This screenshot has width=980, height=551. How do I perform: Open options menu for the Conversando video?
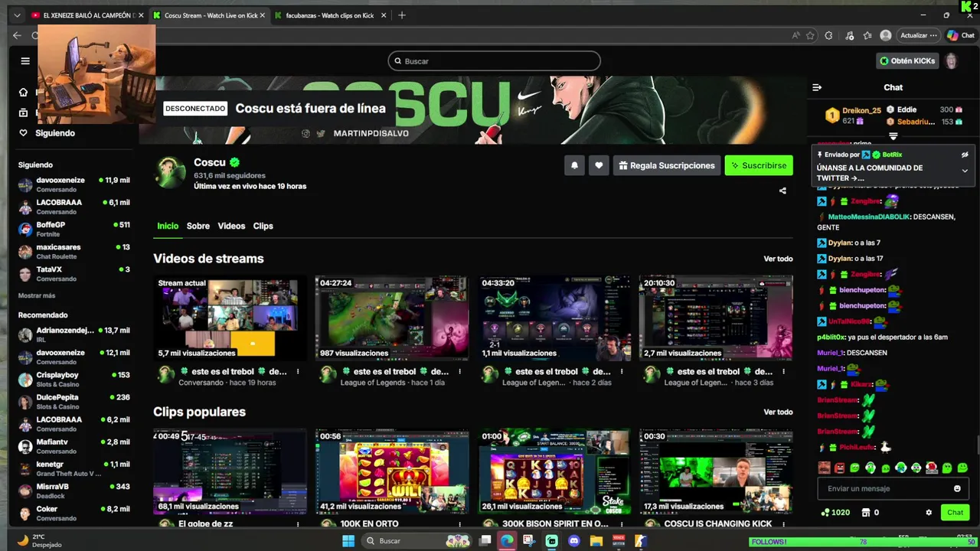[x=298, y=372]
